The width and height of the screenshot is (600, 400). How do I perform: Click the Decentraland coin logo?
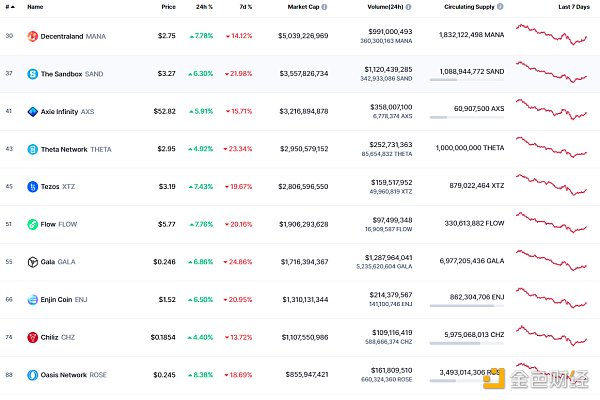tap(33, 36)
